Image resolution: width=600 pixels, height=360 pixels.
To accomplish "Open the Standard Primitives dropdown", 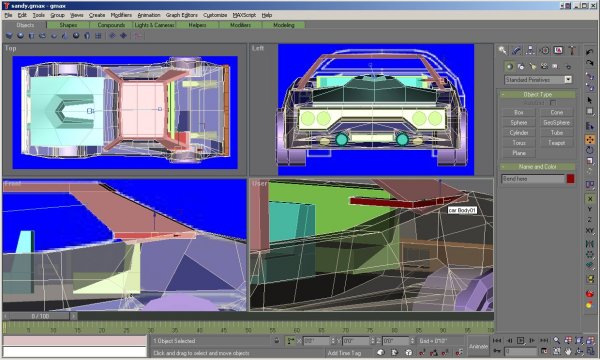I will (x=538, y=80).
